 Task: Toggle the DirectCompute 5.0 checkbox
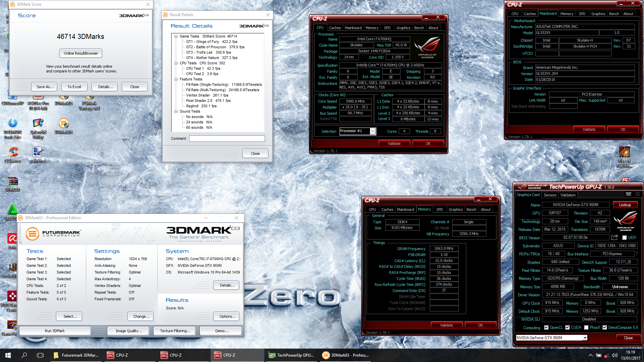pyautogui.click(x=605, y=327)
